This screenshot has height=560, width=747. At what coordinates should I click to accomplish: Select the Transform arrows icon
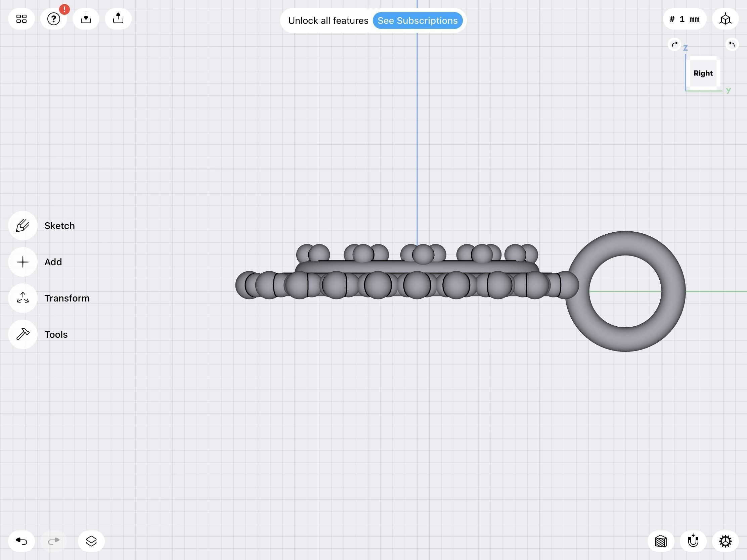pos(23,298)
